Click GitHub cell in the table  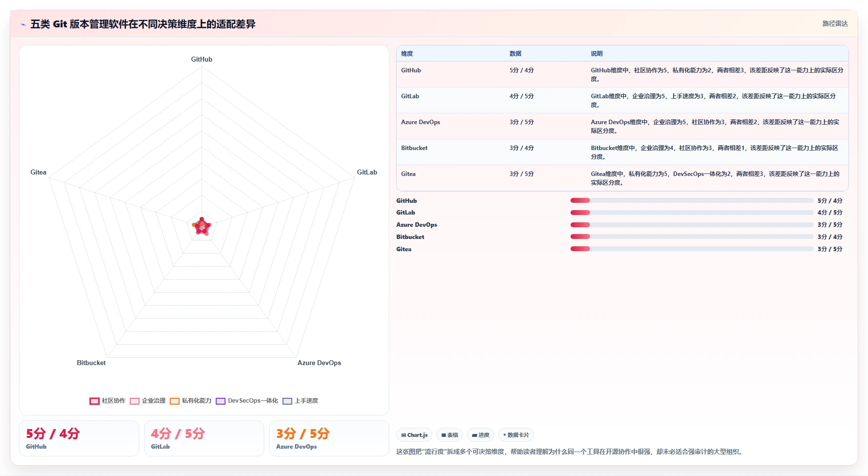(411, 70)
